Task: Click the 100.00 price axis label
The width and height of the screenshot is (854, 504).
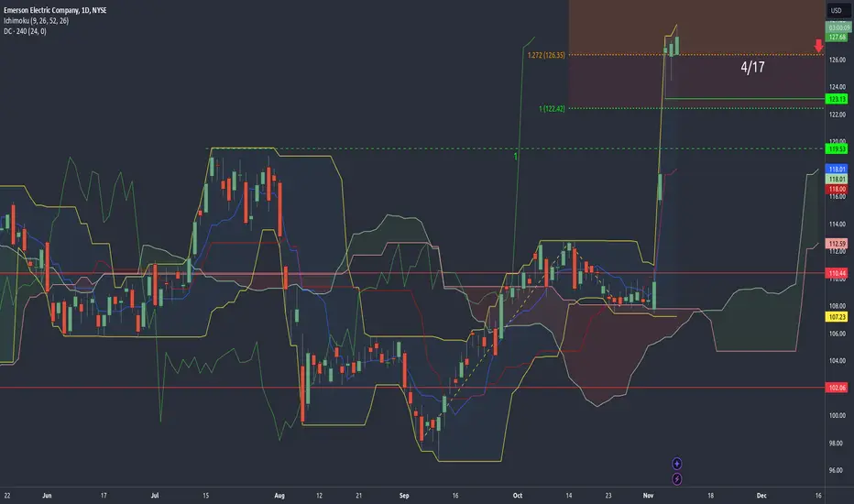Action: click(x=838, y=415)
